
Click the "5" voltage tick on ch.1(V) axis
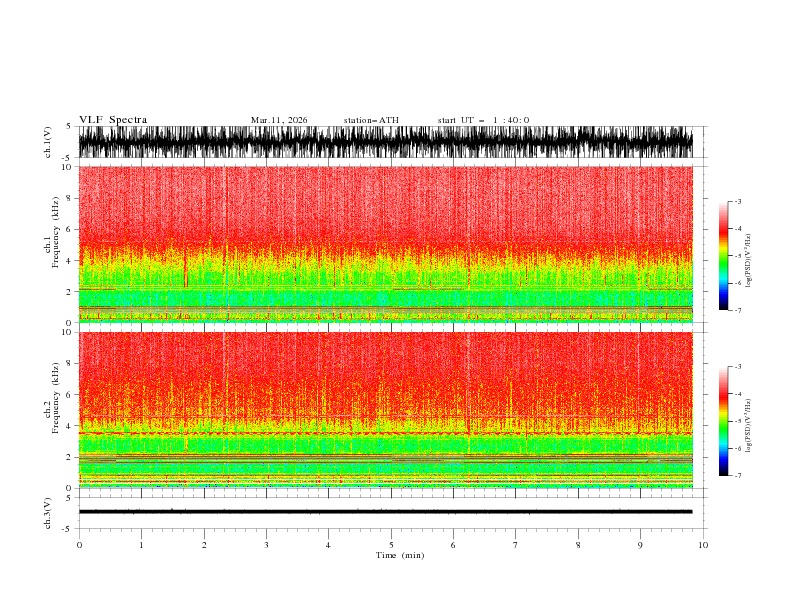69,126
